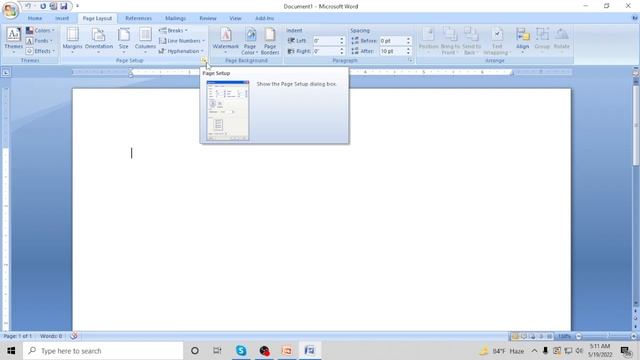Select the Page Layout tab

pyautogui.click(x=97, y=18)
